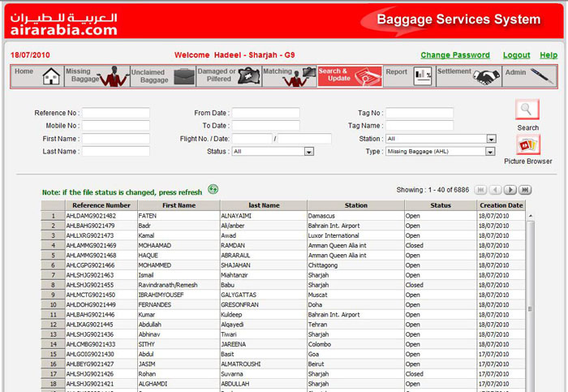Screen dimensions: 568x392
Task: Open the Type dropdown showing Missing Baggage
Action: tap(491, 152)
